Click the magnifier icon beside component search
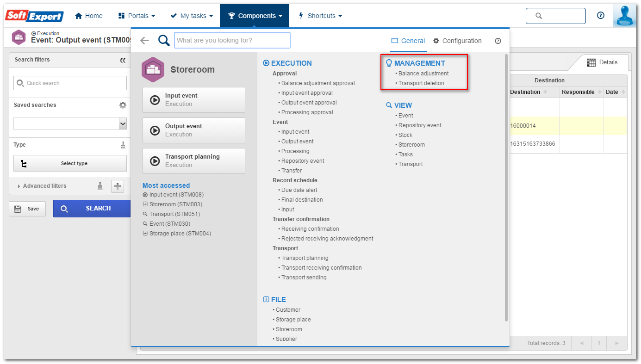 click(164, 41)
